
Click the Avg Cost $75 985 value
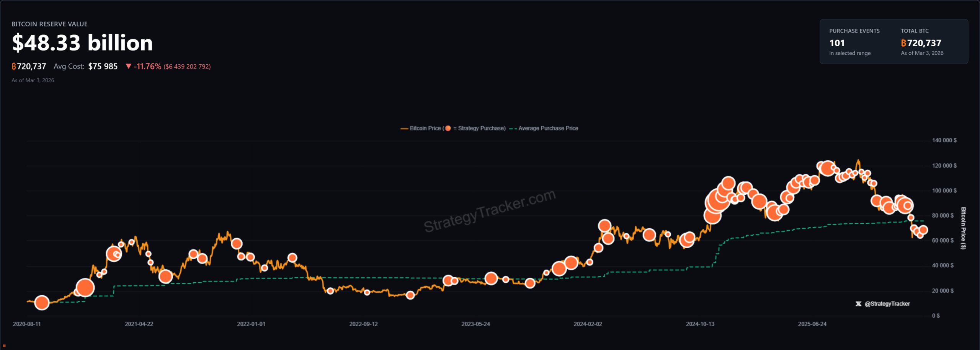103,67
